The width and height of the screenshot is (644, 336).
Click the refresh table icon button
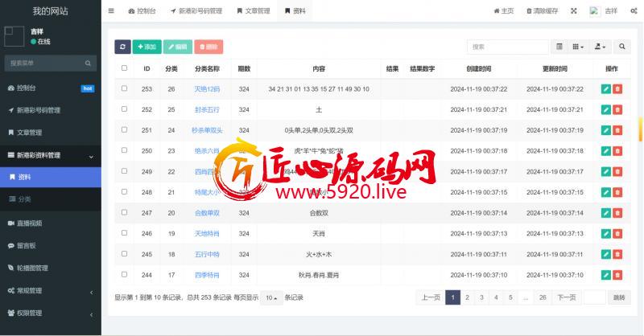click(x=122, y=47)
